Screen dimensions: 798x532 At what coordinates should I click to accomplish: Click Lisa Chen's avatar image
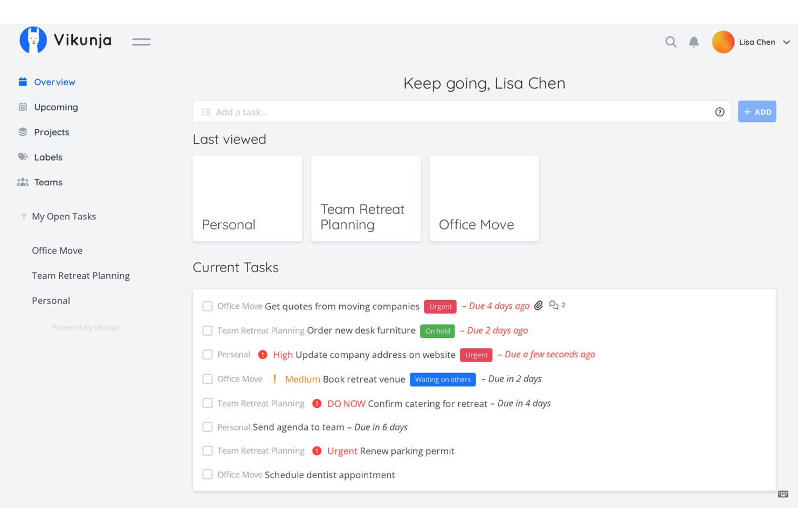tap(723, 42)
